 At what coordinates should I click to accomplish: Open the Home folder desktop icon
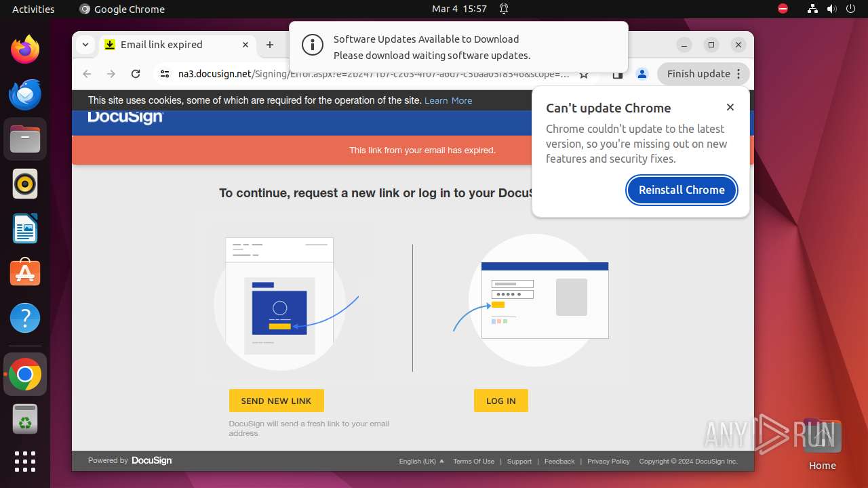(823, 445)
